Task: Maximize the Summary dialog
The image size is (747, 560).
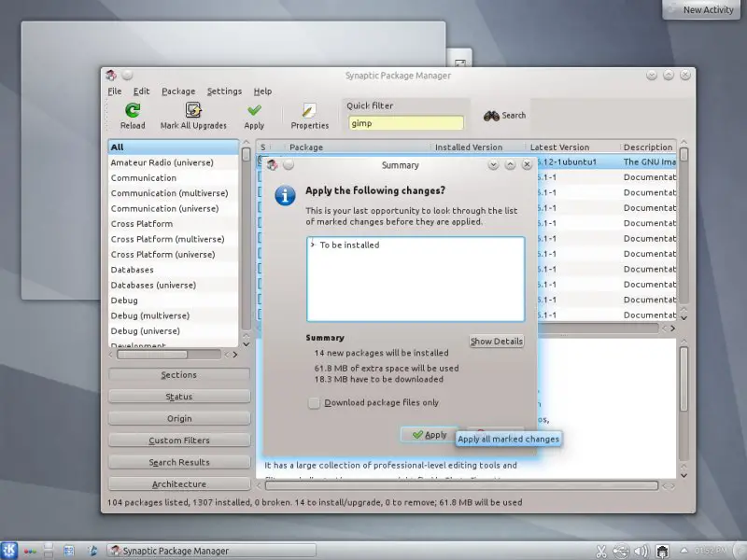Action: coord(510,165)
